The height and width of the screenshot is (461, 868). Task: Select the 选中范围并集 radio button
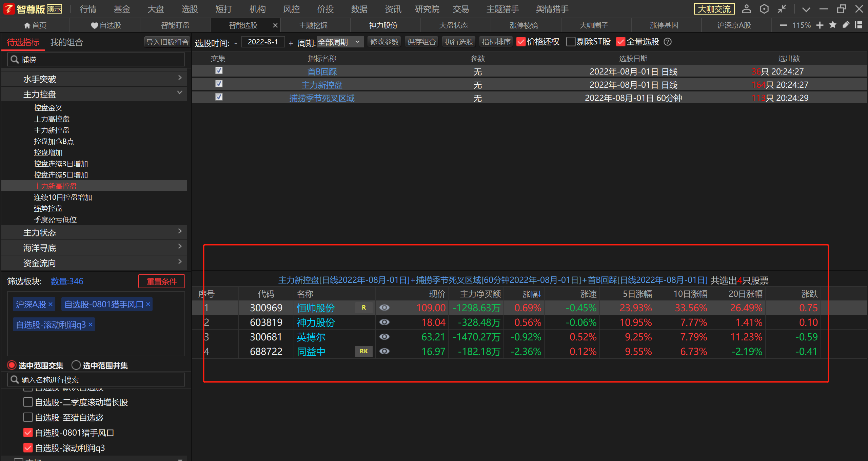point(76,365)
